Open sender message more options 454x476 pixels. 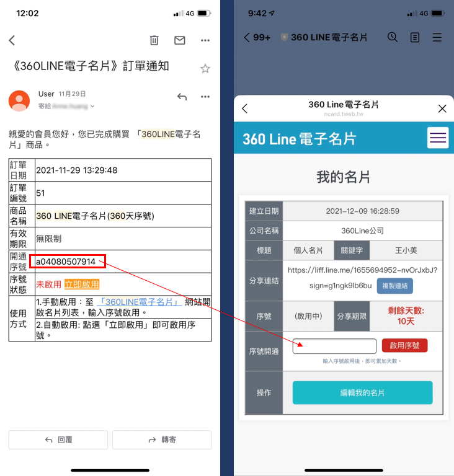[205, 97]
